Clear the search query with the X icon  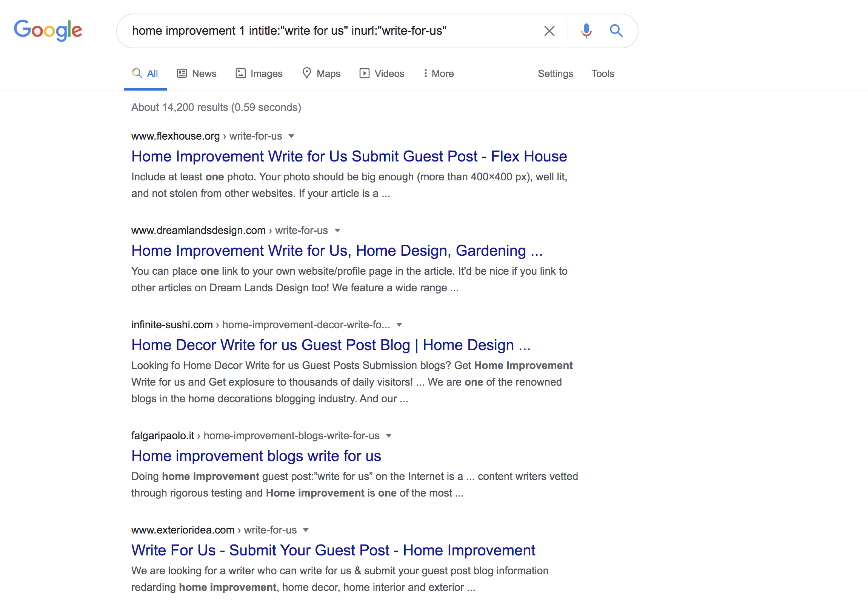(x=549, y=31)
